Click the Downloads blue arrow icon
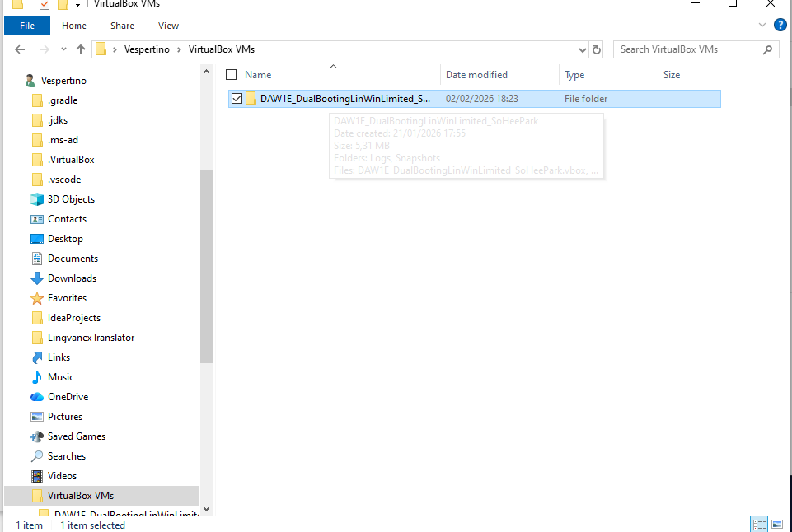The image size is (792, 532). coord(37,278)
